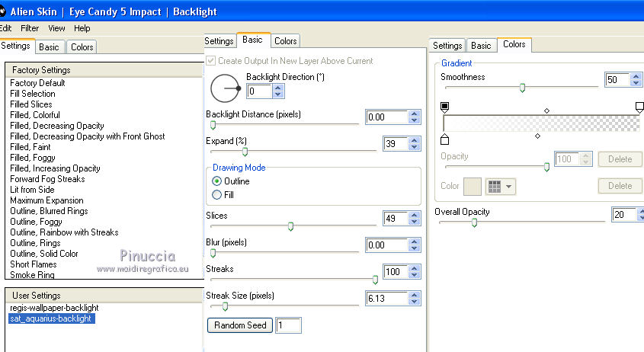Decrease the Streak Size value
Image resolution: width=644 pixels, height=352 pixels.
coord(415,302)
